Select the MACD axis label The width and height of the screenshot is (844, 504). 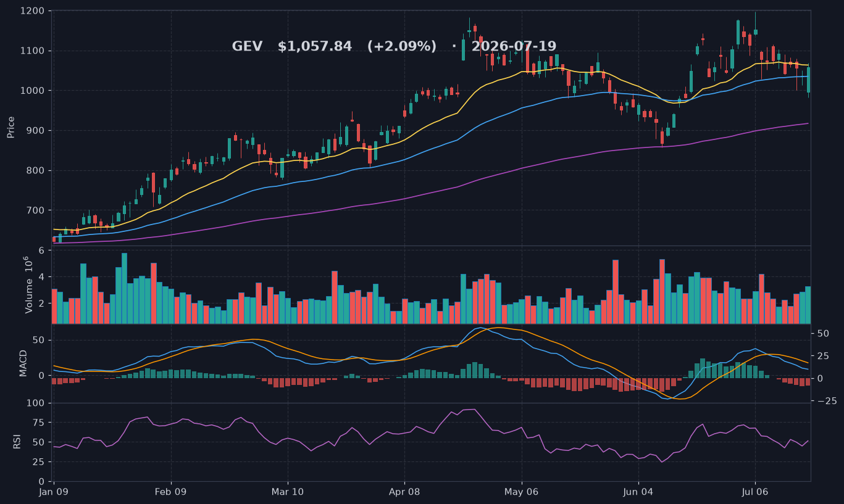(x=23, y=363)
